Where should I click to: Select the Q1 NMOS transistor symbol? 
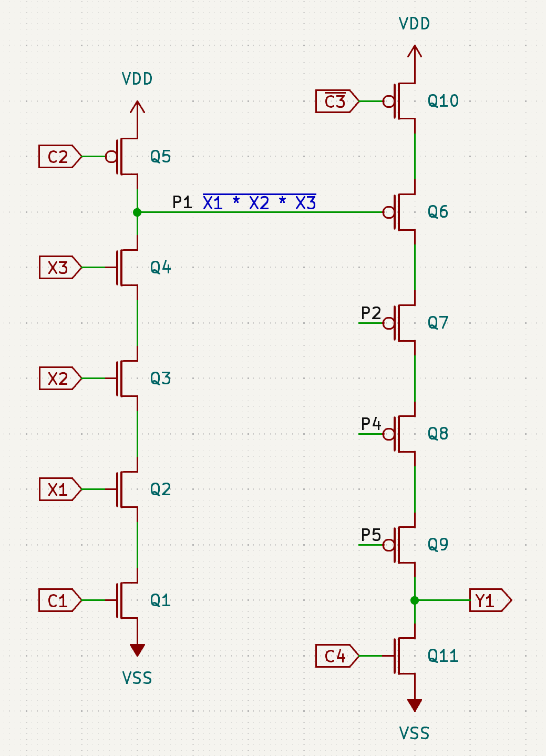click(x=126, y=600)
